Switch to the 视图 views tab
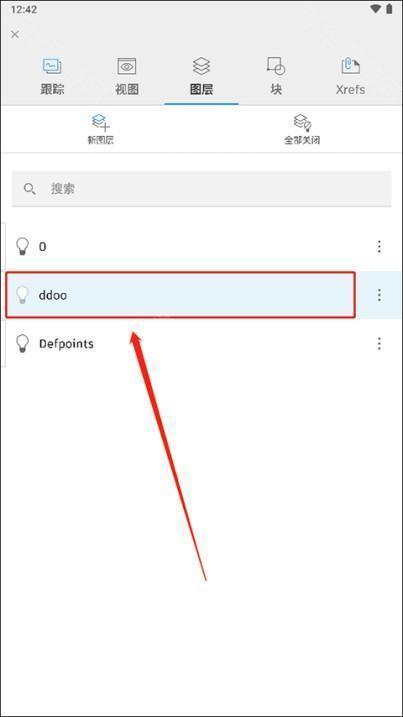This screenshot has width=403, height=717. coord(127,77)
